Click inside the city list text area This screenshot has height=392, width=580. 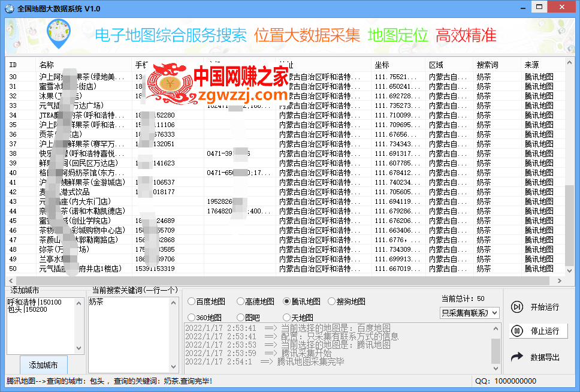[41, 325]
